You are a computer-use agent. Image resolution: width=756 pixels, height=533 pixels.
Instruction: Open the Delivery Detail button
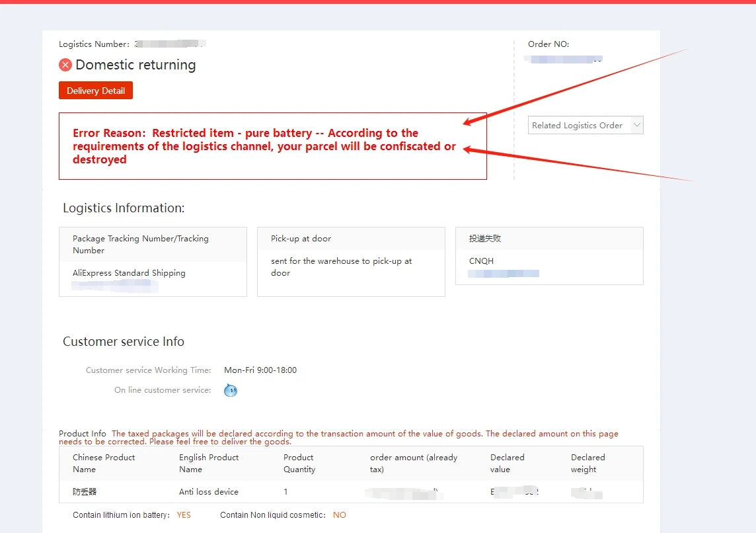click(x=95, y=91)
